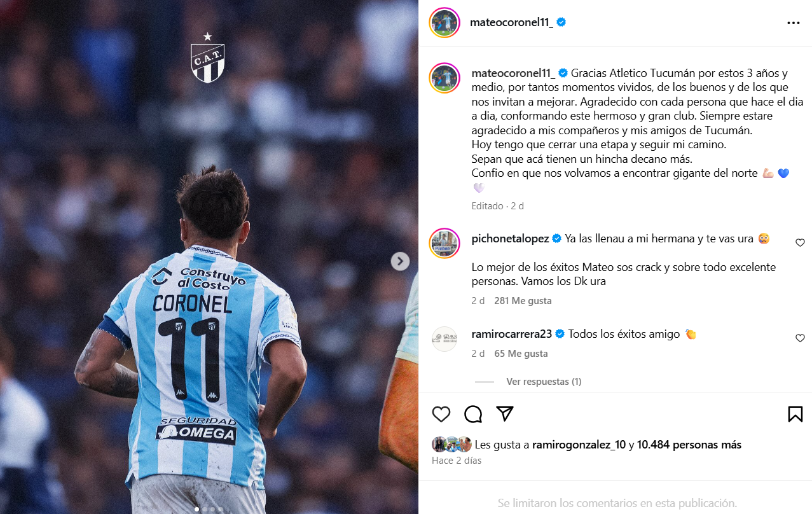This screenshot has height=514, width=812.
Task: View 281 Me gusta on first comment
Action: (x=523, y=301)
